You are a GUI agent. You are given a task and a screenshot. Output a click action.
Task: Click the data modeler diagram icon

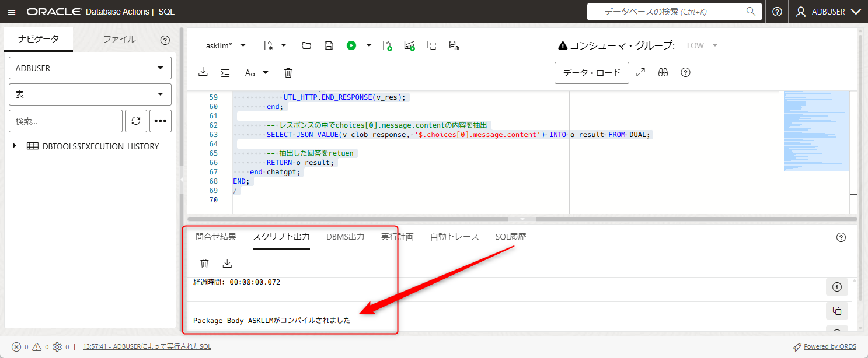454,45
